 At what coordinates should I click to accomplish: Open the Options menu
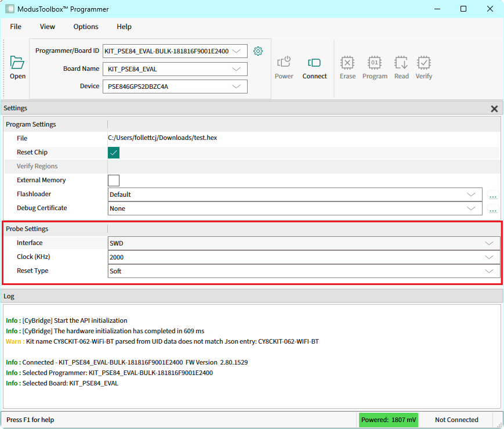86,27
